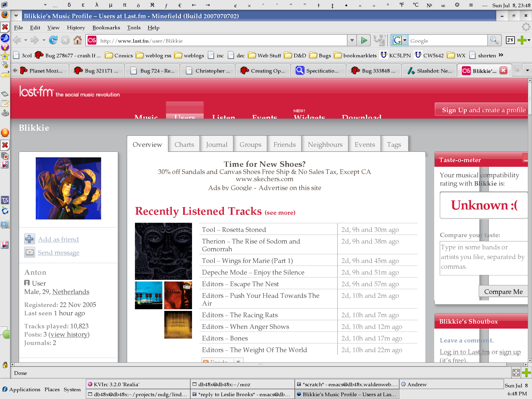Click the Stop loading button

(x=65, y=40)
